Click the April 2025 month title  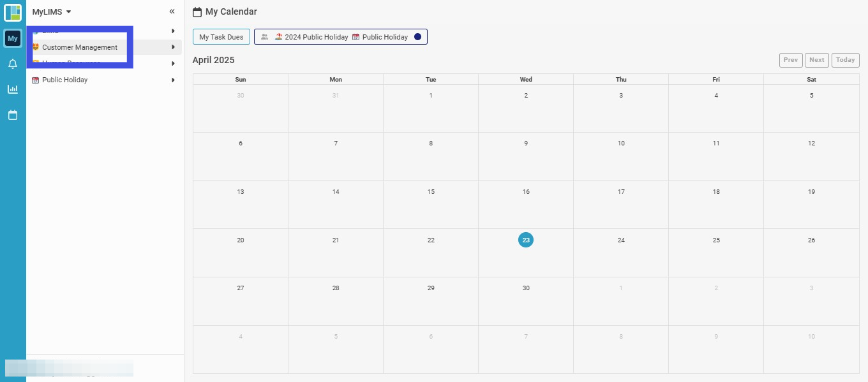[214, 60]
